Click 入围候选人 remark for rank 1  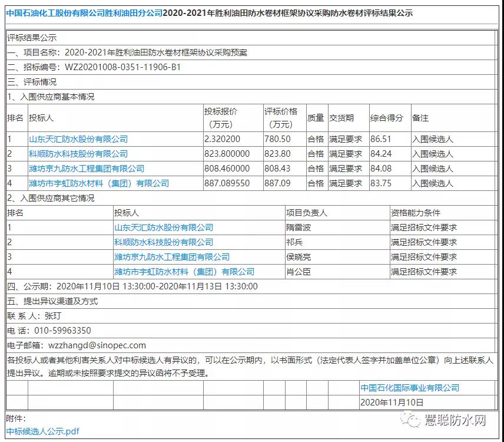point(432,139)
